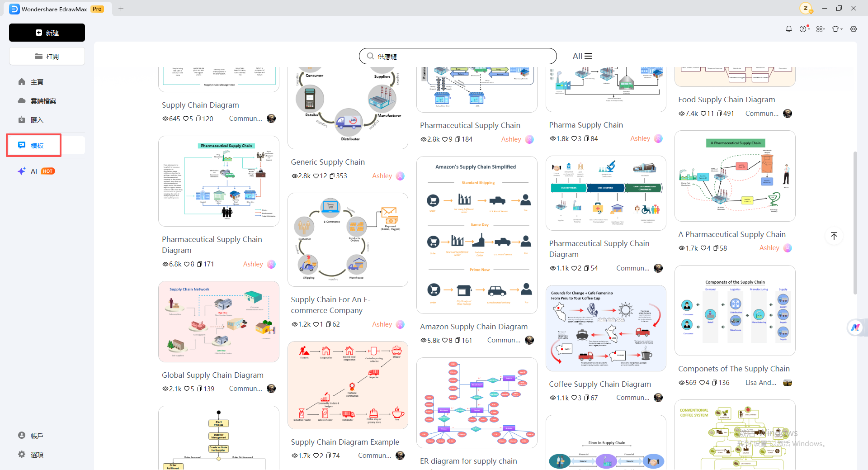Like the Amazon Supply Chain Diagram heart

point(445,340)
